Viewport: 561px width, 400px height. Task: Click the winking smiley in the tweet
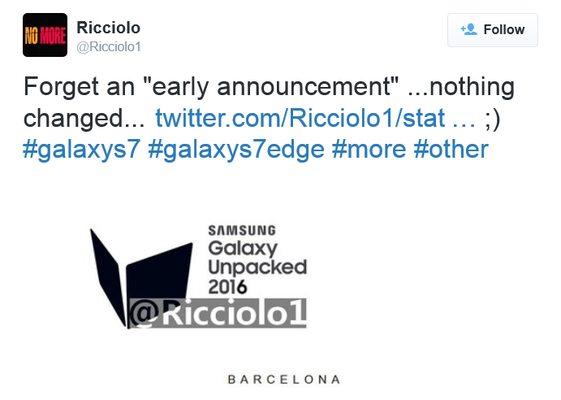point(492,119)
